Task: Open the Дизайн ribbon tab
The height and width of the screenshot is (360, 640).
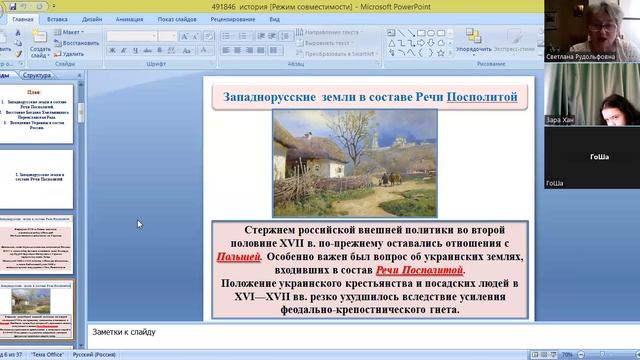Action: [x=92, y=19]
